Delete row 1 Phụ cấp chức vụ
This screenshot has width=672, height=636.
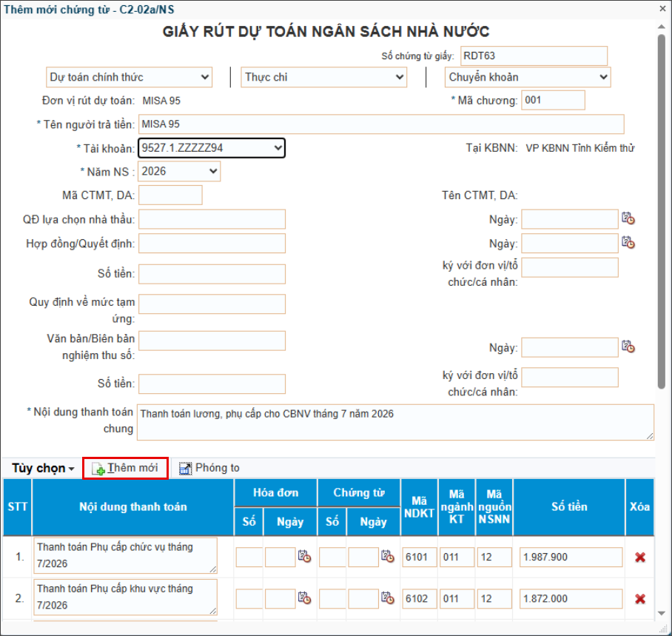tap(640, 557)
